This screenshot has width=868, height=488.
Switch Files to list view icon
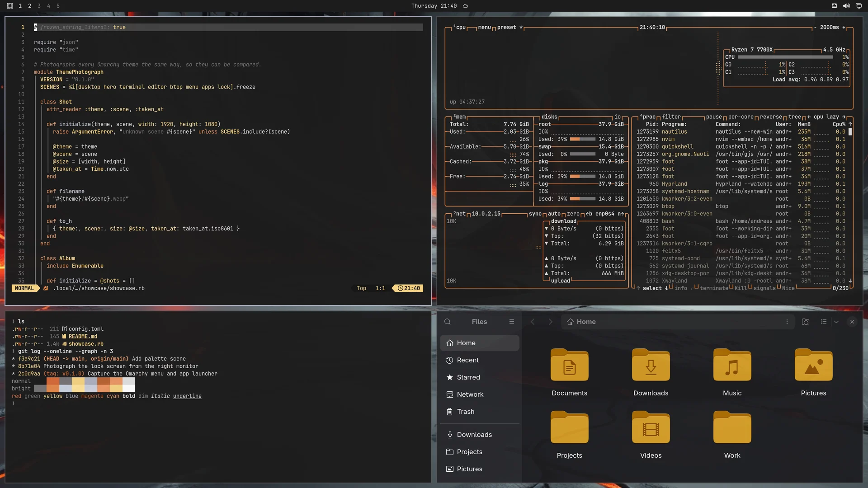tap(824, 322)
